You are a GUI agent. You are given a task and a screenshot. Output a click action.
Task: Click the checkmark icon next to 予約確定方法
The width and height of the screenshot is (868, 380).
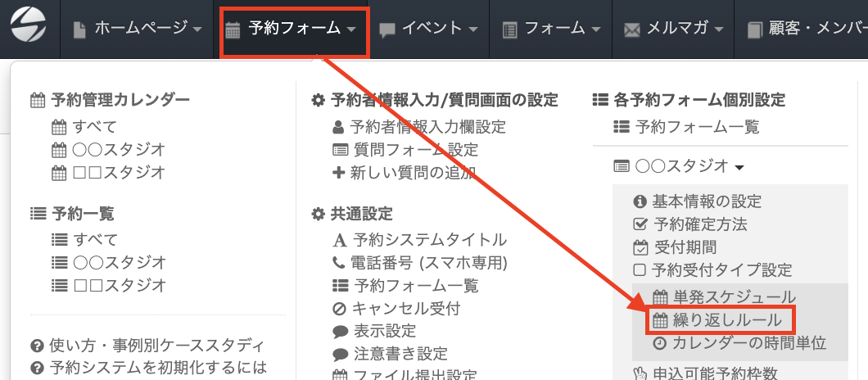(x=640, y=224)
